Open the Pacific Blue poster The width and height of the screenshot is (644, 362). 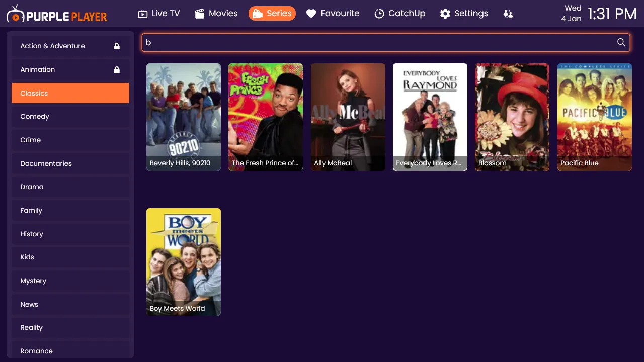tap(595, 117)
